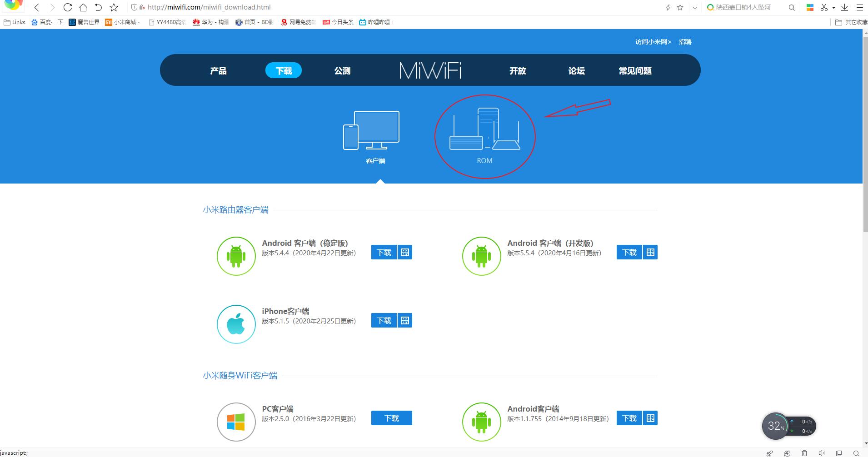Image resolution: width=868 pixels, height=457 pixels.
Task: Launch the rocket boost icon in status bar
Action: click(770, 453)
